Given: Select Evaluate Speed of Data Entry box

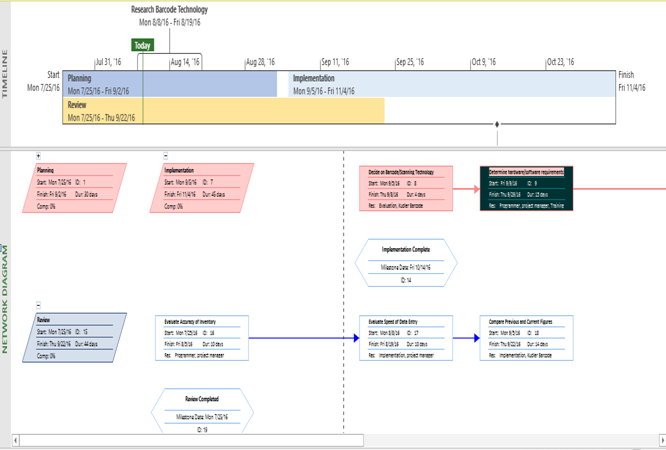Looking at the screenshot, I should 405,338.
